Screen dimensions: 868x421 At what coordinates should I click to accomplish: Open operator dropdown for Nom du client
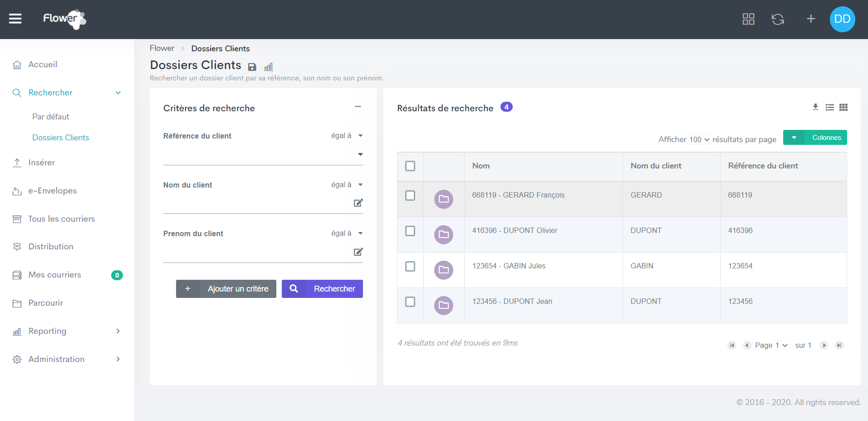click(347, 185)
